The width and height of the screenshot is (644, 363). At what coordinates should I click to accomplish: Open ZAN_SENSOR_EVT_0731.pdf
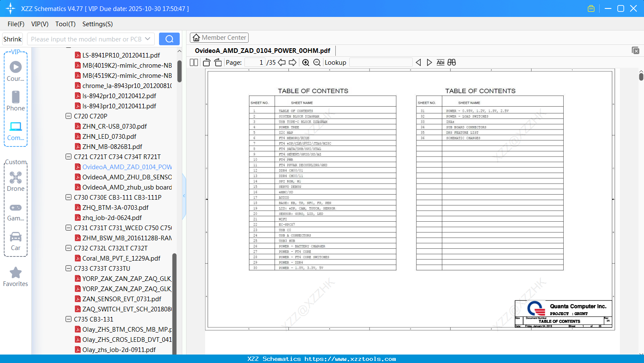click(x=122, y=299)
